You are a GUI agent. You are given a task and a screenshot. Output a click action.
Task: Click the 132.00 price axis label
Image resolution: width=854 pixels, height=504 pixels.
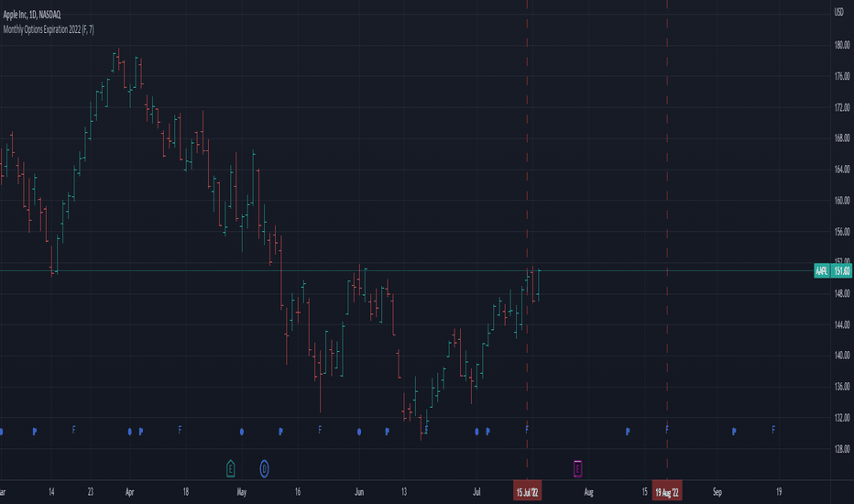coord(842,417)
